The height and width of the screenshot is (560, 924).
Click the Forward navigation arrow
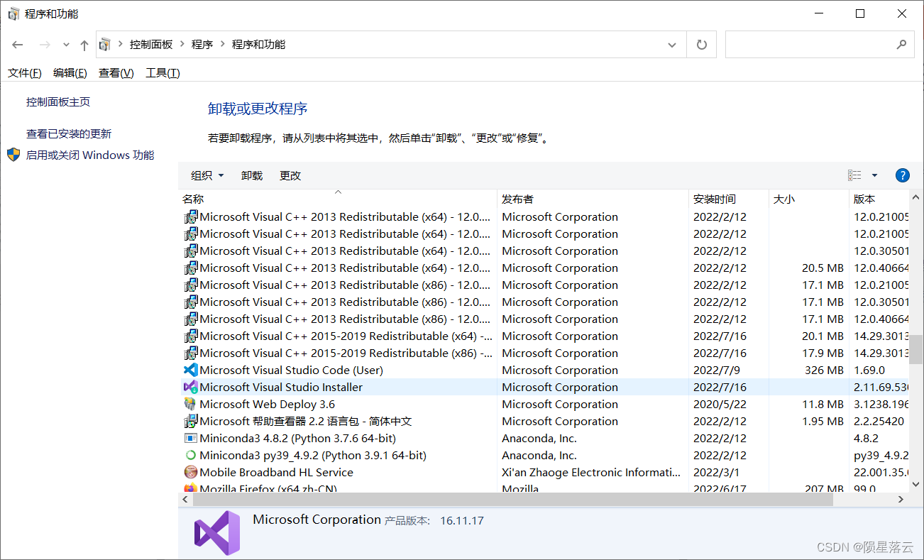click(45, 45)
